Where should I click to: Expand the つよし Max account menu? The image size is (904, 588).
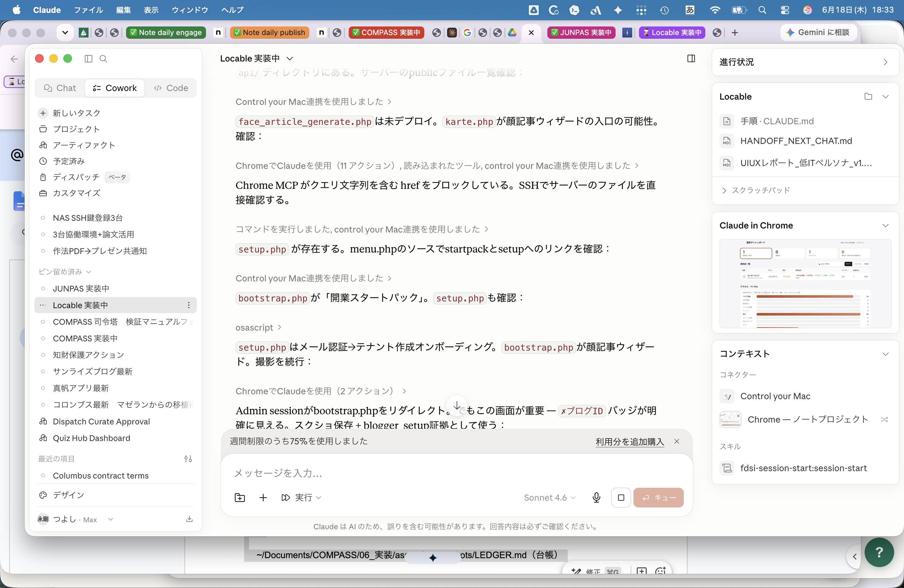(76, 519)
